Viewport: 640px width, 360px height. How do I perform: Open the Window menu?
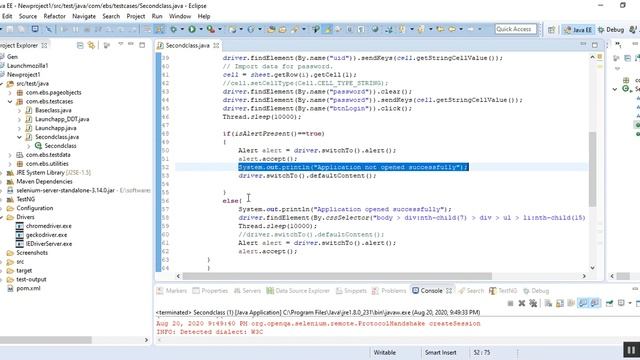click(x=180, y=16)
